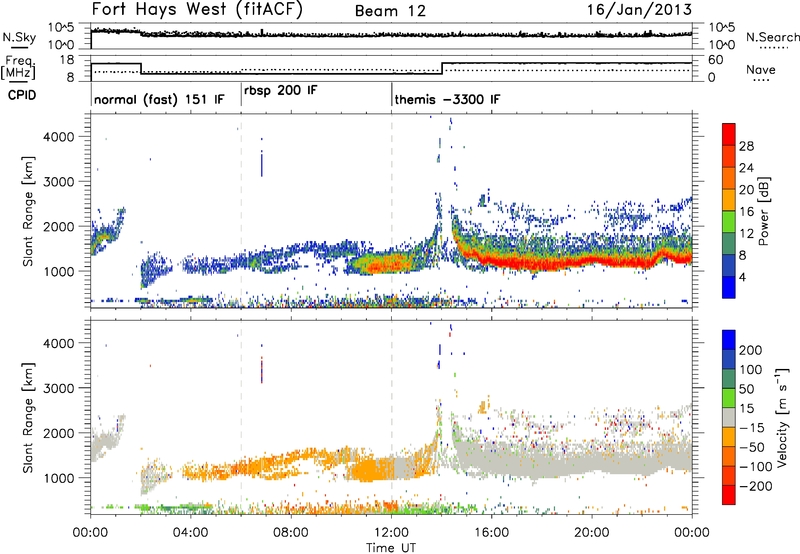Click the '4000' tick on power panel axis
Screen dimensions: 800x554
pyautogui.click(x=59, y=137)
